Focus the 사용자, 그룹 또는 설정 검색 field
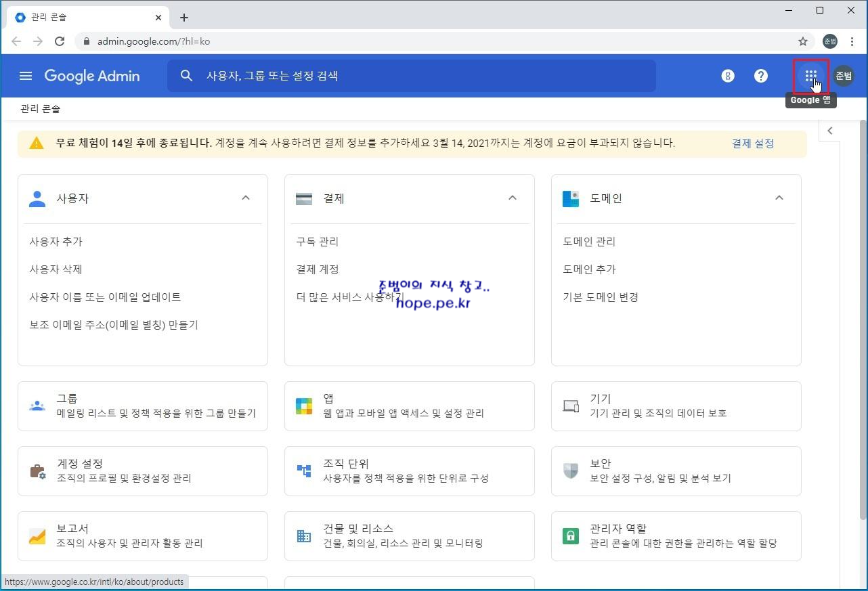This screenshot has height=591, width=868. [x=412, y=76]
